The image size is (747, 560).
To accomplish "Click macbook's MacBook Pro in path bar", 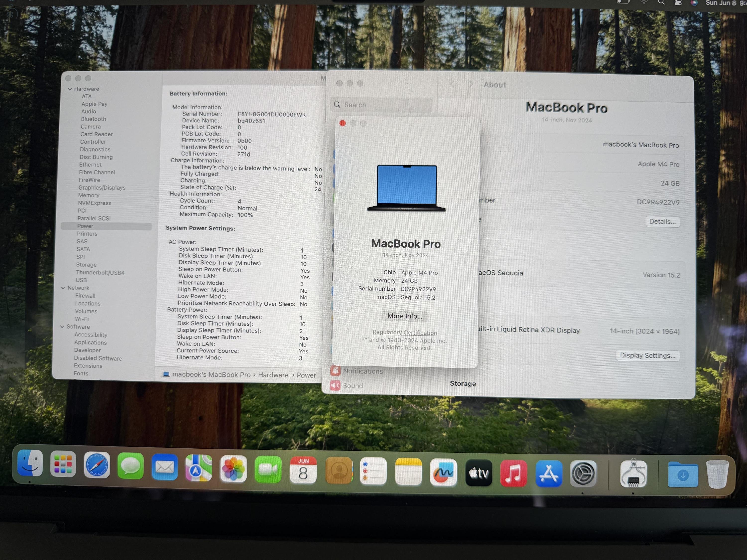I will (211, 375).
